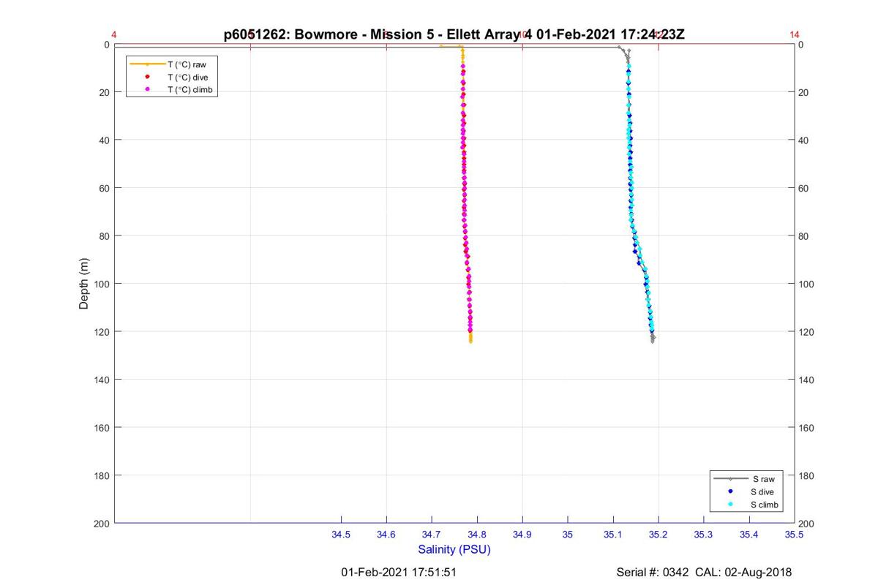The image size is (878, 588).
Task: Click the plot title beginning 'p6051262: Bowmore'
Action: tap(454, 34)
